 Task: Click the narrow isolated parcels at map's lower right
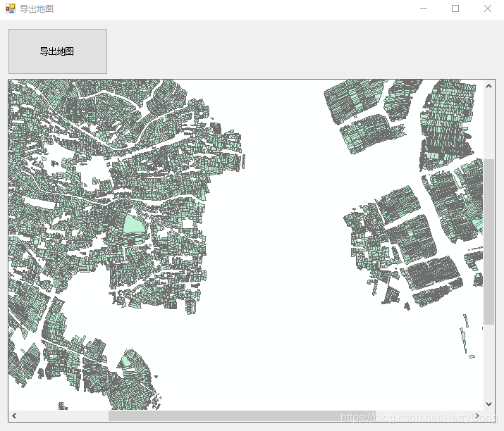coord(467,335)
